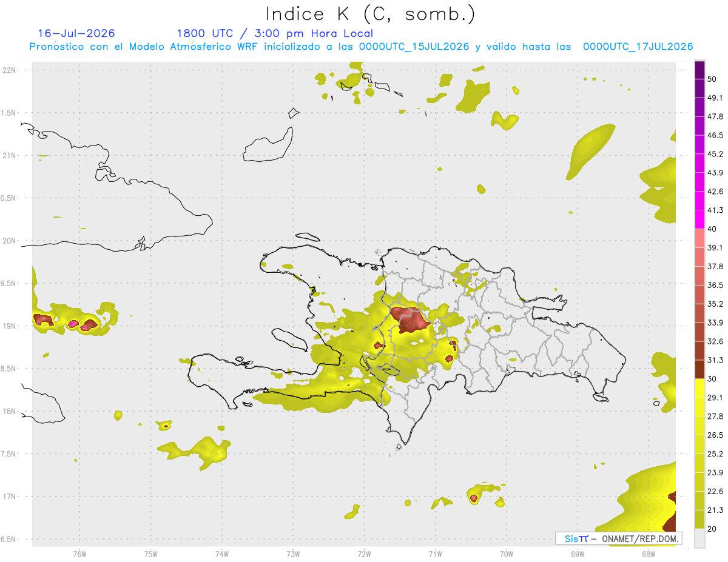The width and height of the screenshot is (728, 562).
Task: Click the colorbar value 37.8
Action: point(715,267)
